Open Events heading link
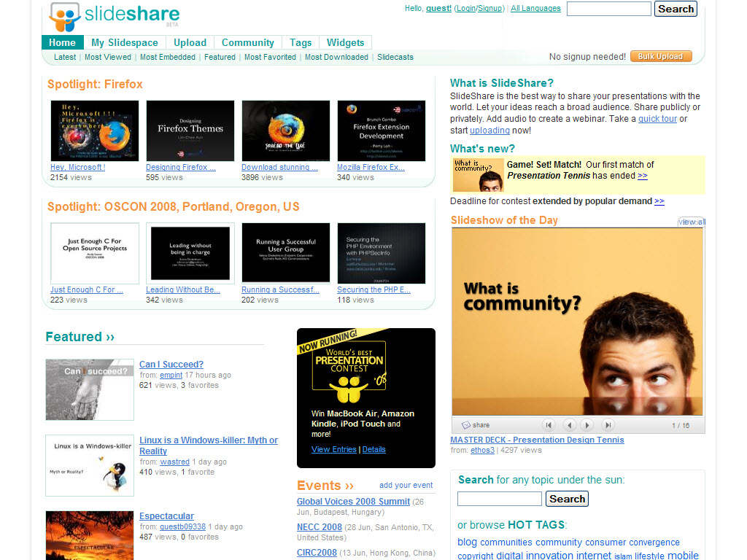Viewport: 747px width, 560px height. tap(325, 485)
